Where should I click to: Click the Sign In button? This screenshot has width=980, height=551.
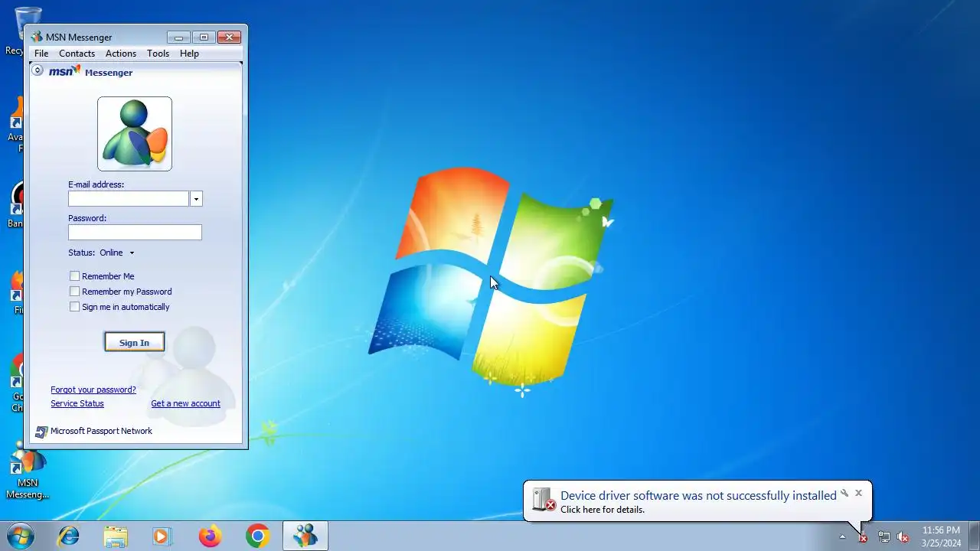134,343
